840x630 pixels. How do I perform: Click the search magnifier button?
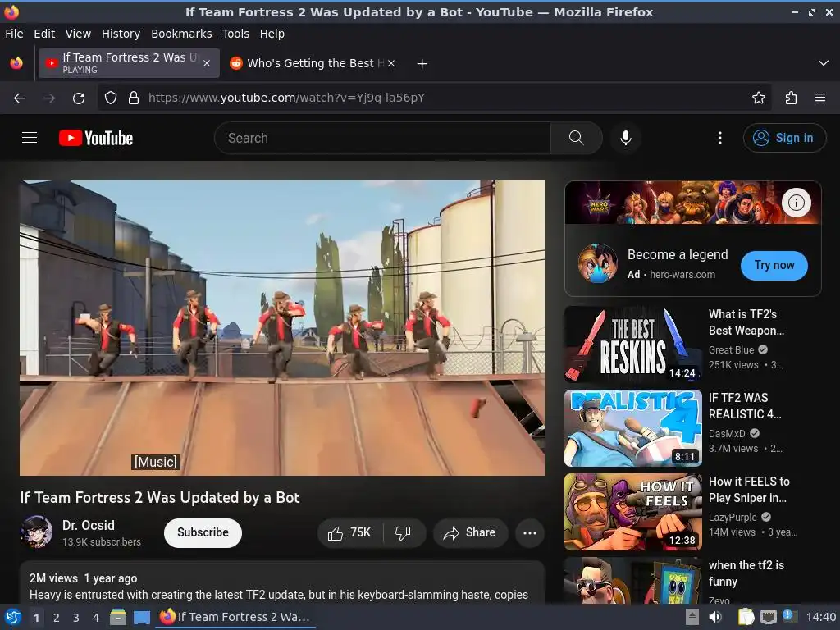[x=577, y=138]
